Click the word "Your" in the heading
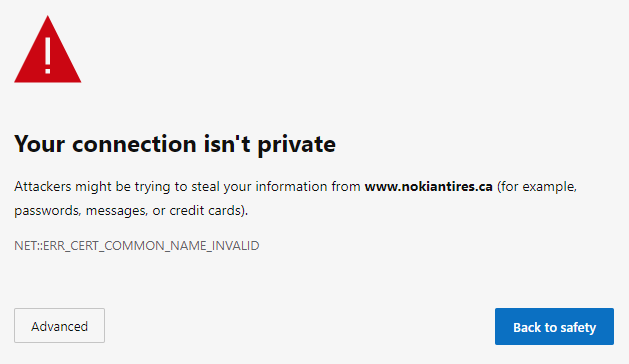 [39, 144]
